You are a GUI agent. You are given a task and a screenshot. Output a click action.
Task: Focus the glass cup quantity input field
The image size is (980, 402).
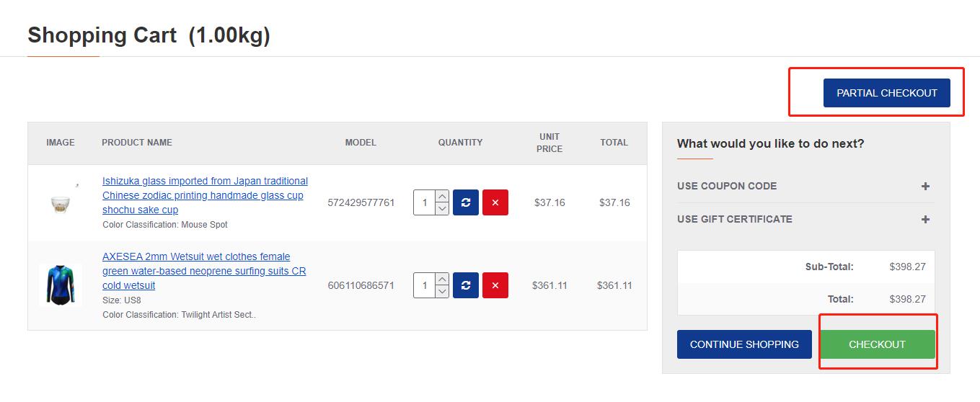pyautogui.click(x=425, y=202)
